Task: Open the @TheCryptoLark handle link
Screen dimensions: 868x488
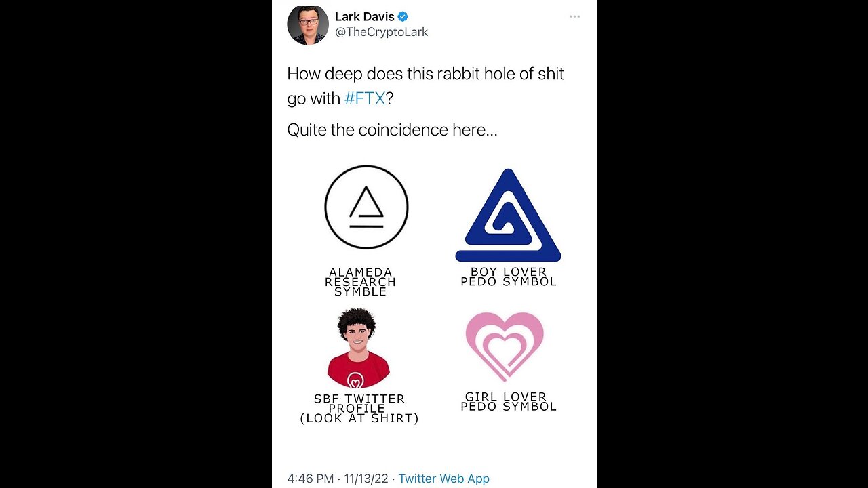Action: pos(382,32)
